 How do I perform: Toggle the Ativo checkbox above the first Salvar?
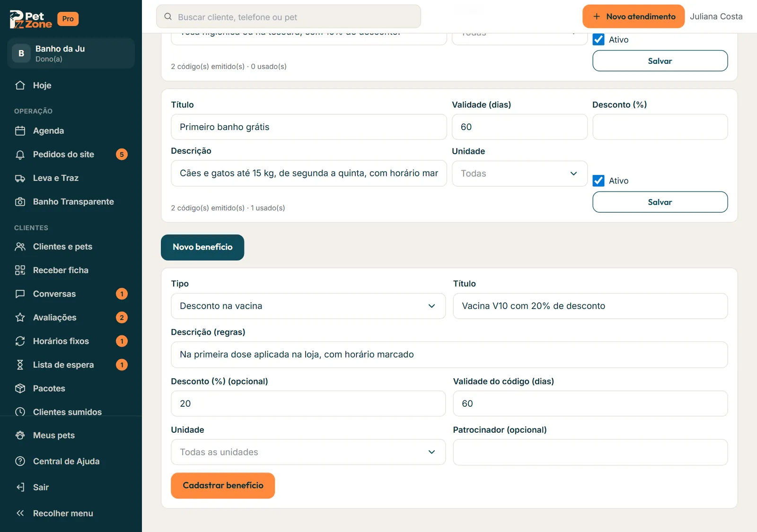(x=599, y=39)
